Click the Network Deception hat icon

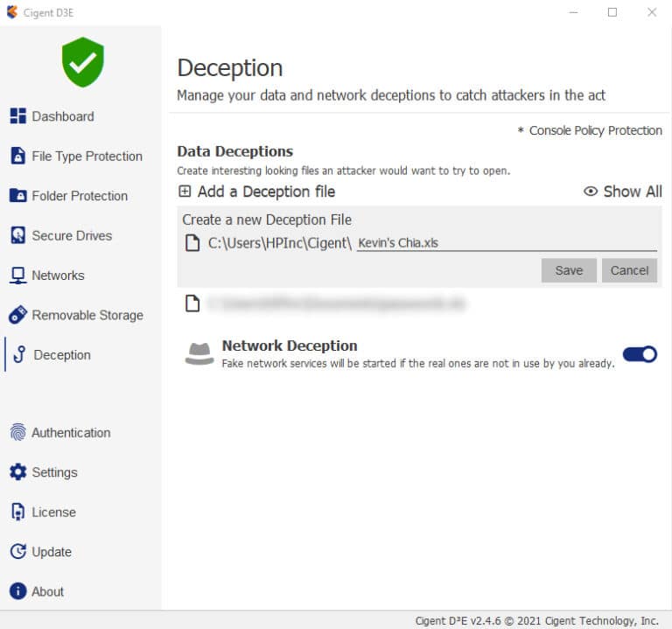click(199, 353)
